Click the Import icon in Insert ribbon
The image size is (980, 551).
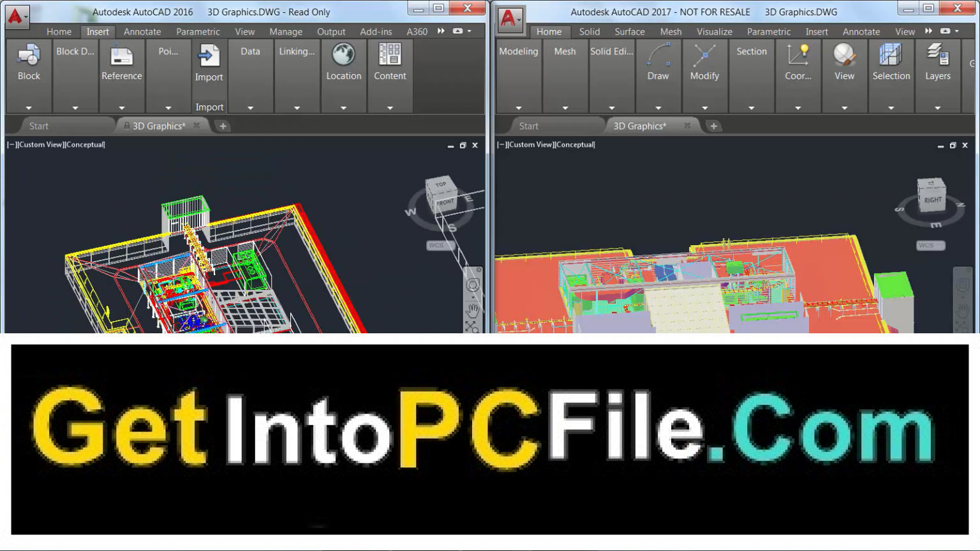209,56
